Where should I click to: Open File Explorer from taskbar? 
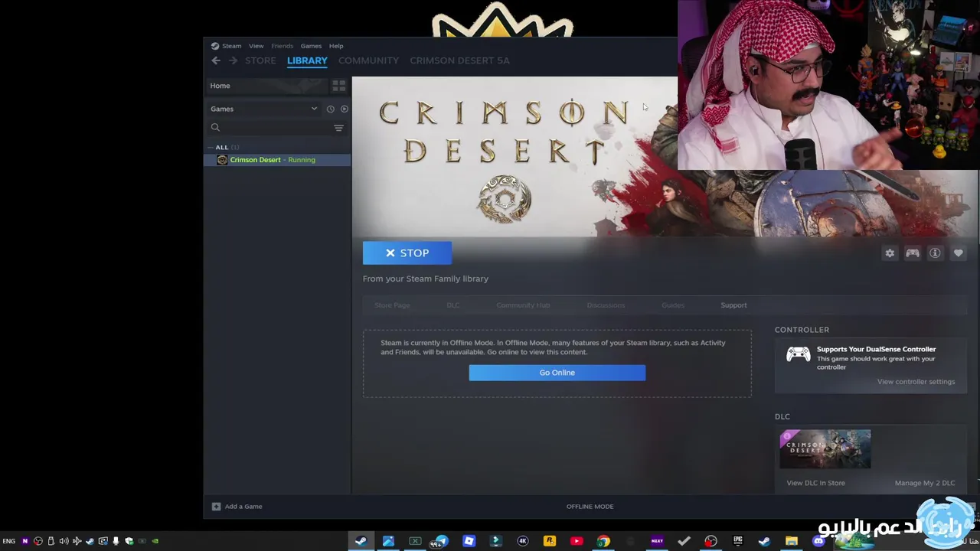coord(791,541)
